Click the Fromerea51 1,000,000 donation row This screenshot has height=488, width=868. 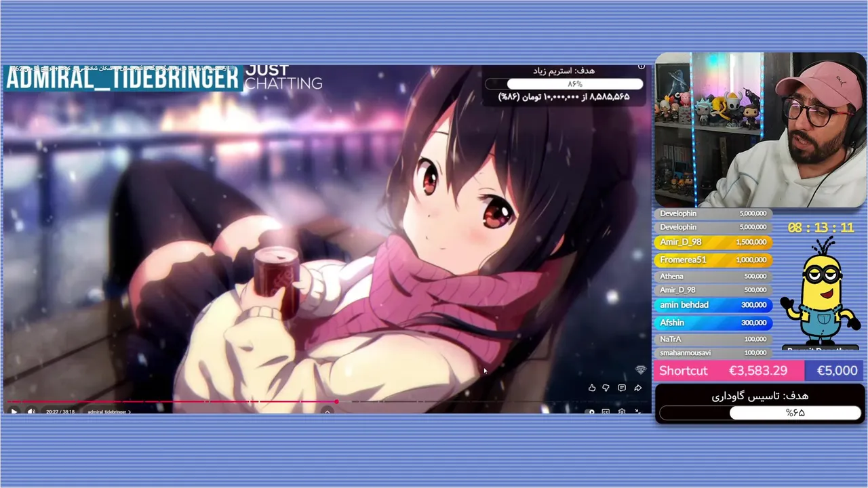tap(713, 260)
